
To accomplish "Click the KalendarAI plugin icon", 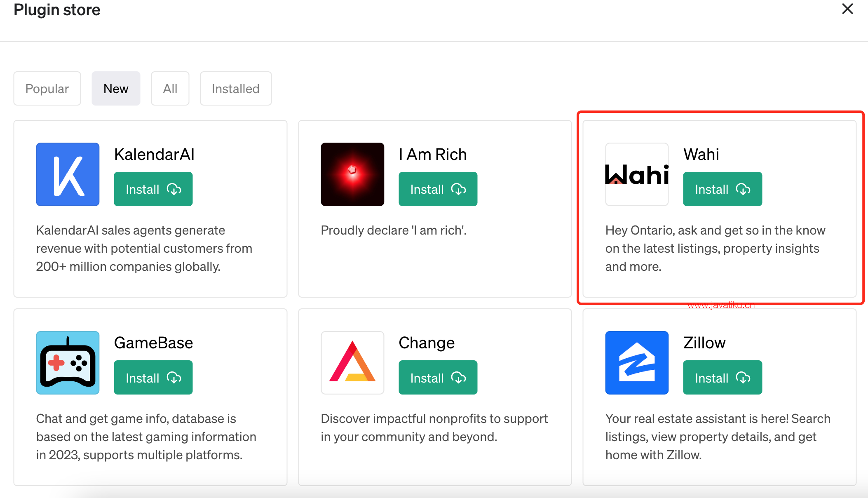I will tap(67, 174).
